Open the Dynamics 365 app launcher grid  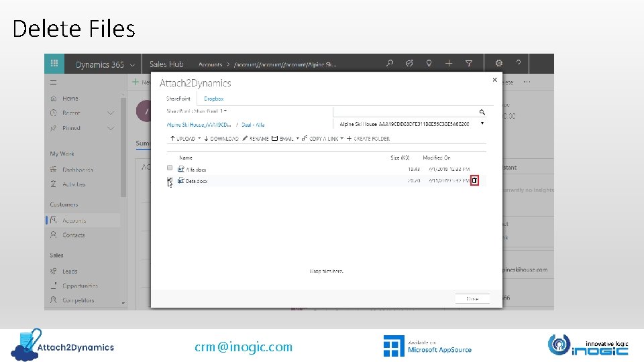54,63
